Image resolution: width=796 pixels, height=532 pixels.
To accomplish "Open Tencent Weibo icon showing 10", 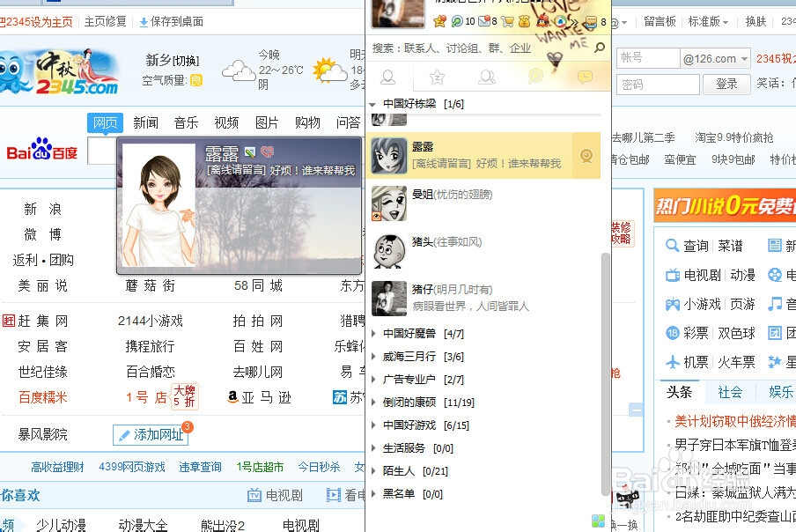I will click(456, 21).
